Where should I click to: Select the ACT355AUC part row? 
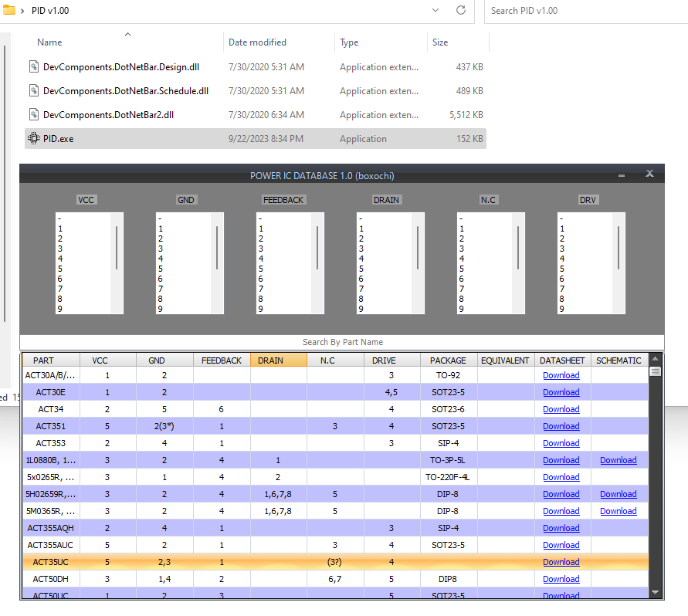335,545
